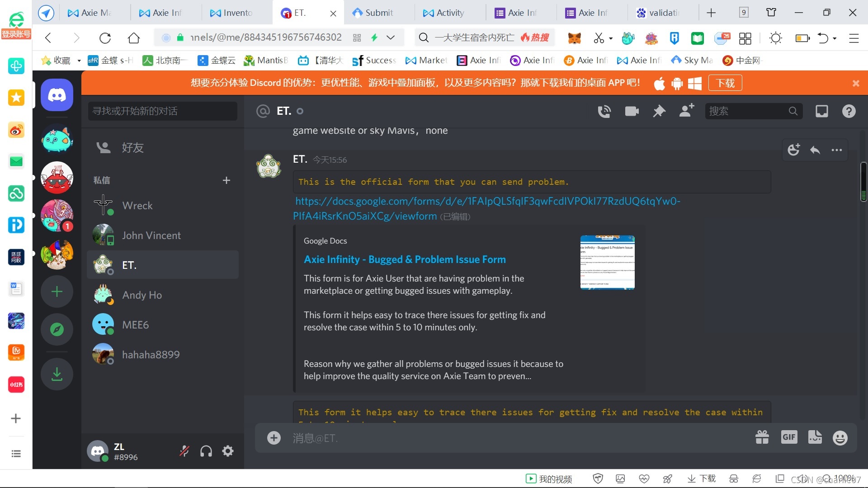868x488 pixels.
Task: Open a new browser tab with plus
Action: [x=711, y=13]
